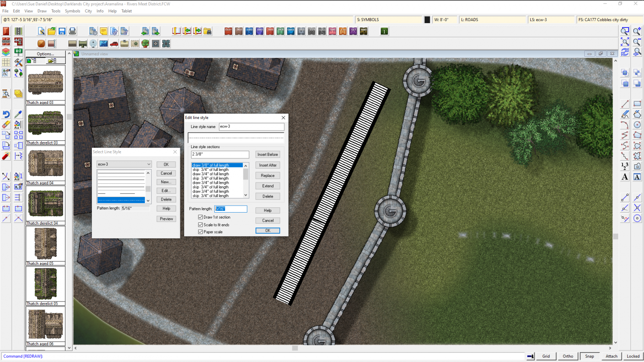Screen dimensions: 644x362
Task: Toggle the Paper scale checkbox
Action: (200, 232)
